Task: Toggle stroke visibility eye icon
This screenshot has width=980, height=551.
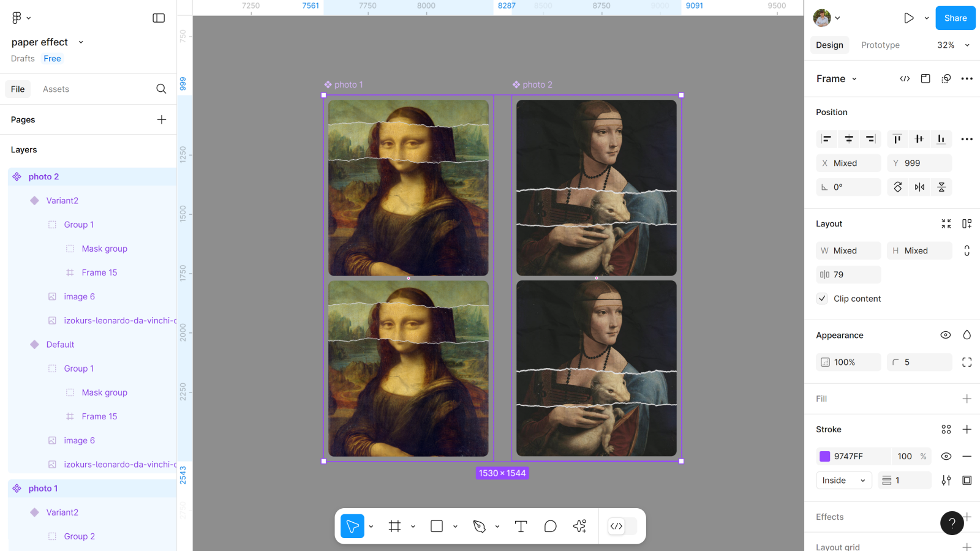Action: pyautogui.click(x=946, y=456)
